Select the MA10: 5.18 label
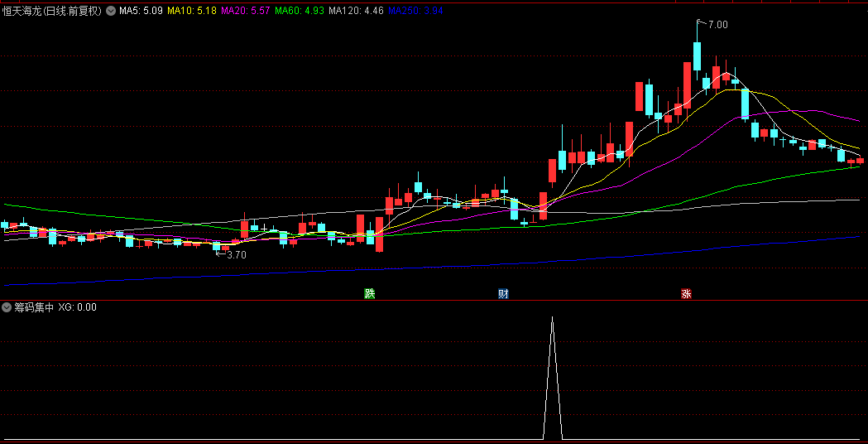 click(x=191, y=11)
